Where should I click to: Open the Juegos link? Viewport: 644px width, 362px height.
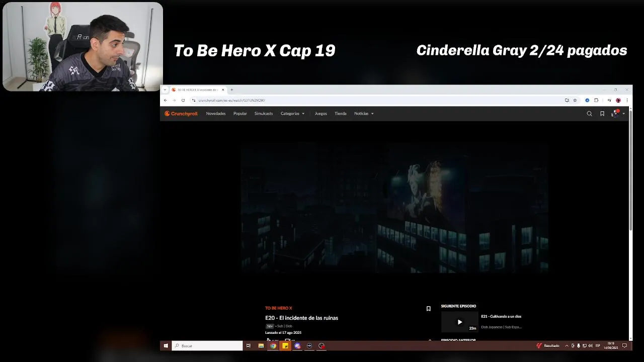coord(320,114)
